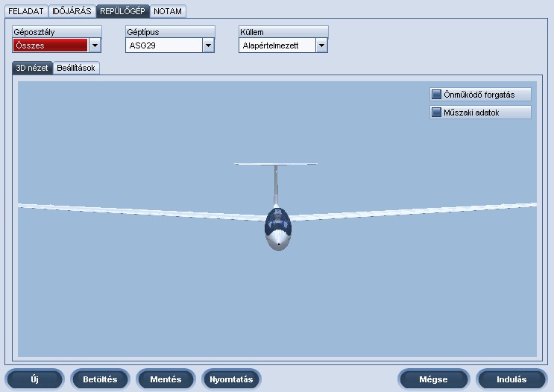Open the Beállítások sub-tab
This screenshot has width=554, height=392.
tap(77, 68)
